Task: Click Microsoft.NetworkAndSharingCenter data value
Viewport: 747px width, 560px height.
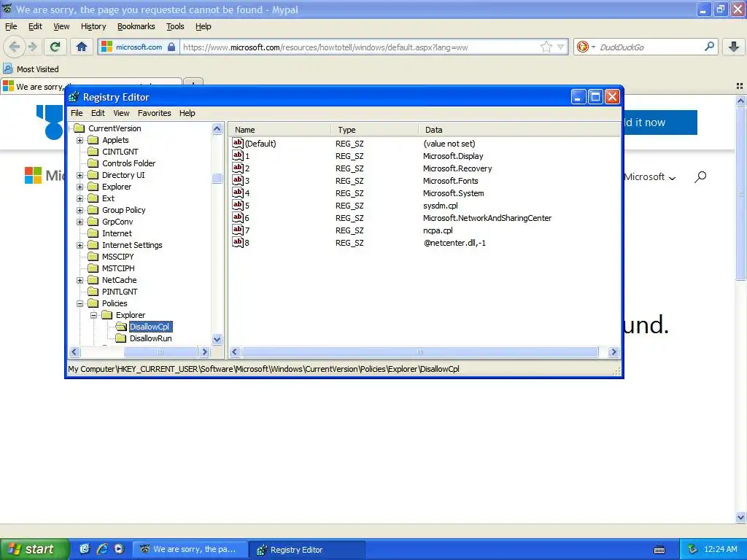Action: click(487, 217)
